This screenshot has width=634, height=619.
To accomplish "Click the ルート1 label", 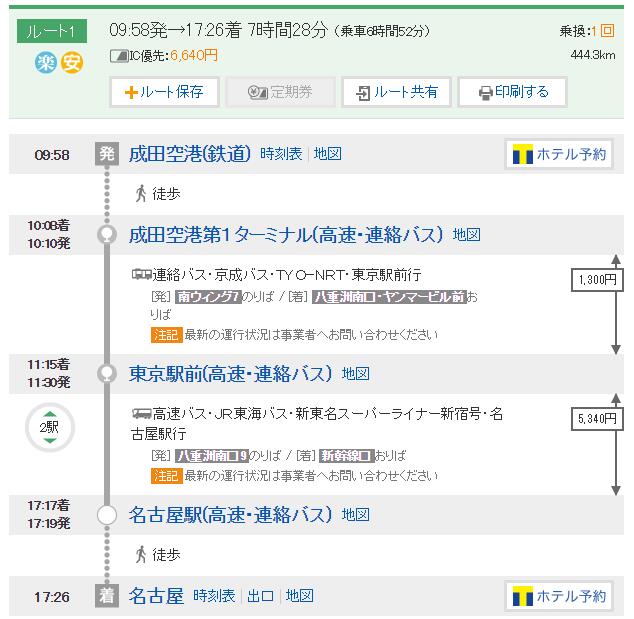I will (x=52, y=31).
